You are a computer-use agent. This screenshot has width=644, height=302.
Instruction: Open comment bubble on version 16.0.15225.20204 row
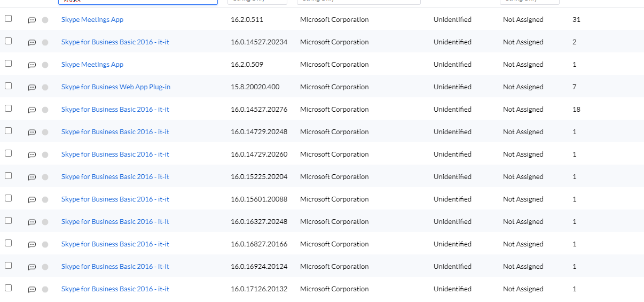click(x=32, y=177)
